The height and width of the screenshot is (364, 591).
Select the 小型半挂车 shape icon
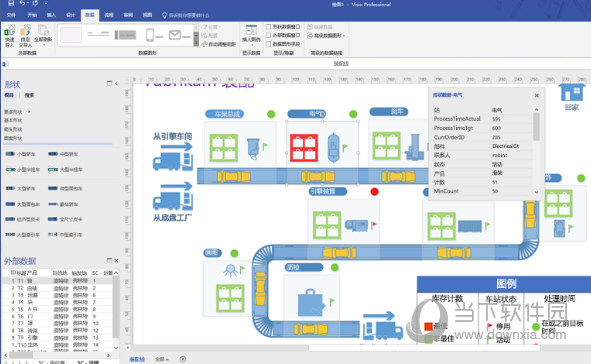click(x=10, y=170)
